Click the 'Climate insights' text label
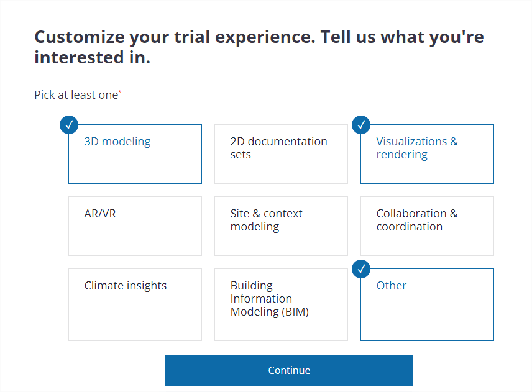 pyautogui.click(x=126, y=286)
